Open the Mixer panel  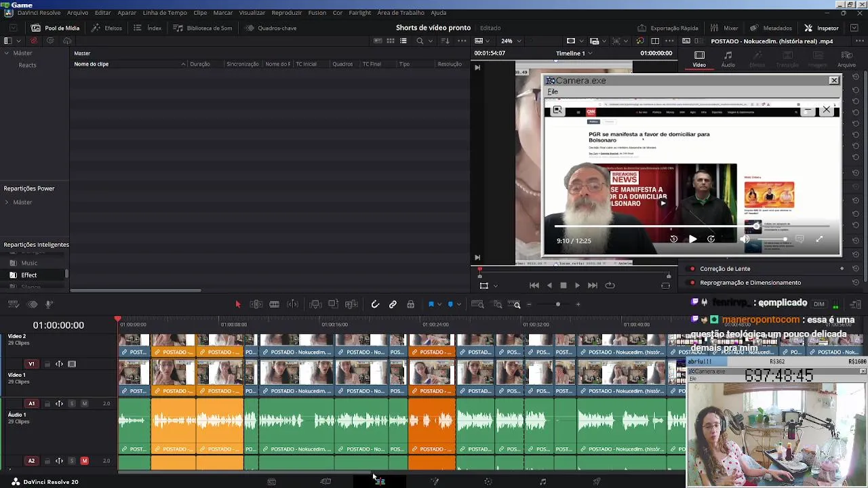click(724, 28)
